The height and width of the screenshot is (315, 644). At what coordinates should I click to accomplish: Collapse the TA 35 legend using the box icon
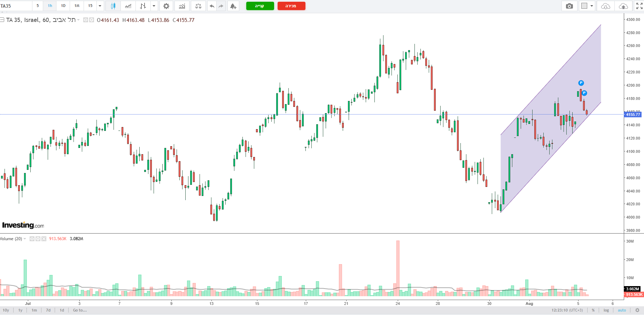coord(2,20)
